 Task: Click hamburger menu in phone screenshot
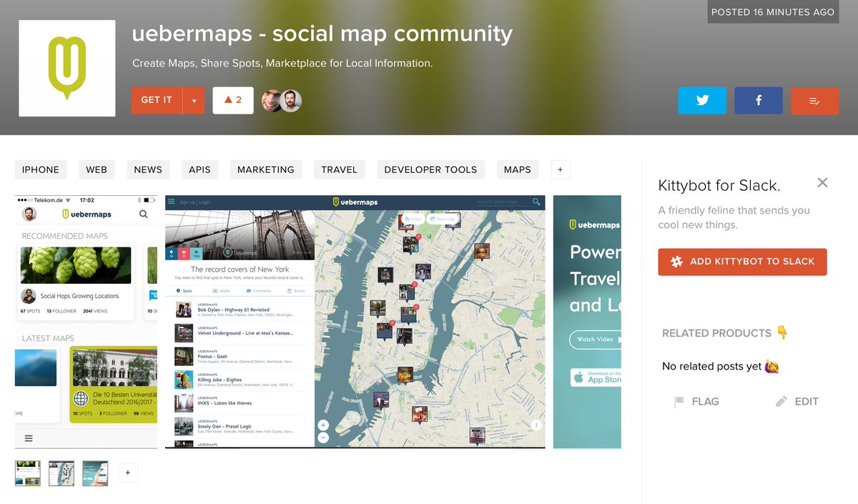(x=29, y=438)
